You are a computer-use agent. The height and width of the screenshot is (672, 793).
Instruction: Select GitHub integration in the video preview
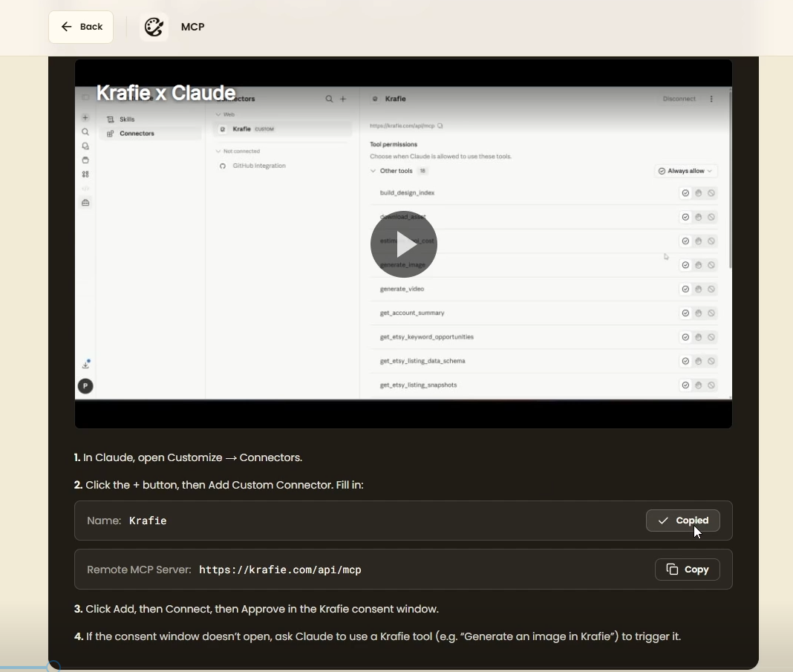tap(259, 166)
